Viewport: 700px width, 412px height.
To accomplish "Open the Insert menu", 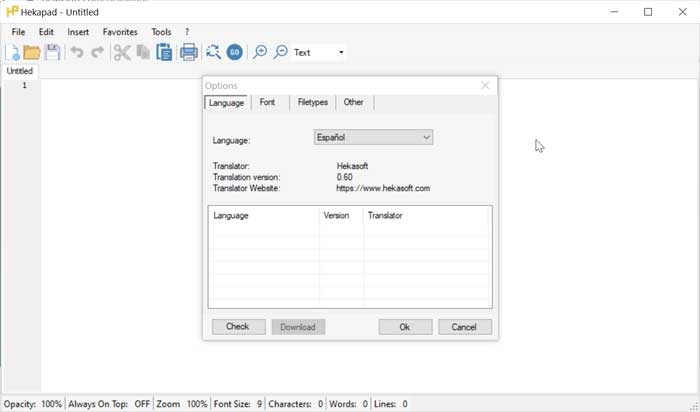I will 78,32.
